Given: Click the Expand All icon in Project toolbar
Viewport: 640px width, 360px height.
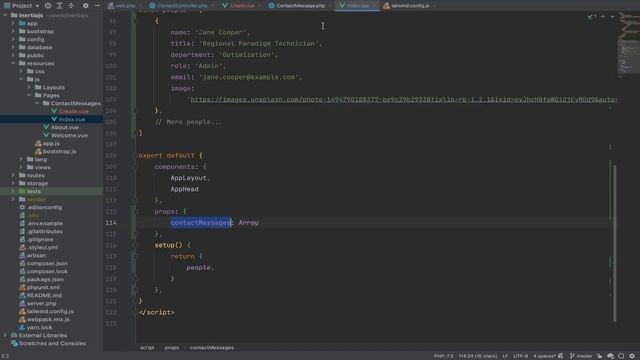Looking at the screenshot, I should (x=60, y=6).
